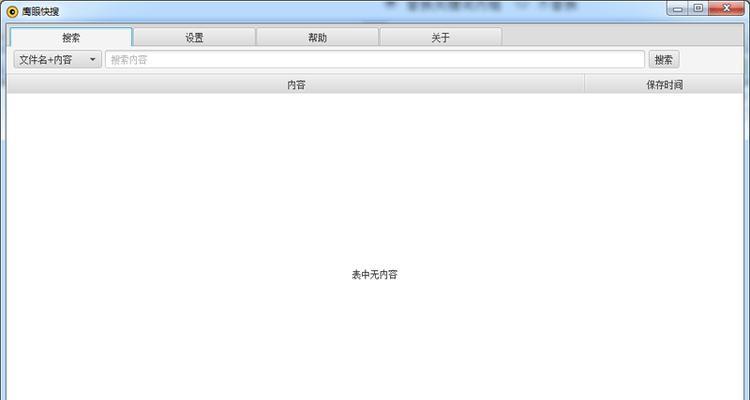Close the window
Viewport: 750px width, 400px height.
[x=726, y=9]
